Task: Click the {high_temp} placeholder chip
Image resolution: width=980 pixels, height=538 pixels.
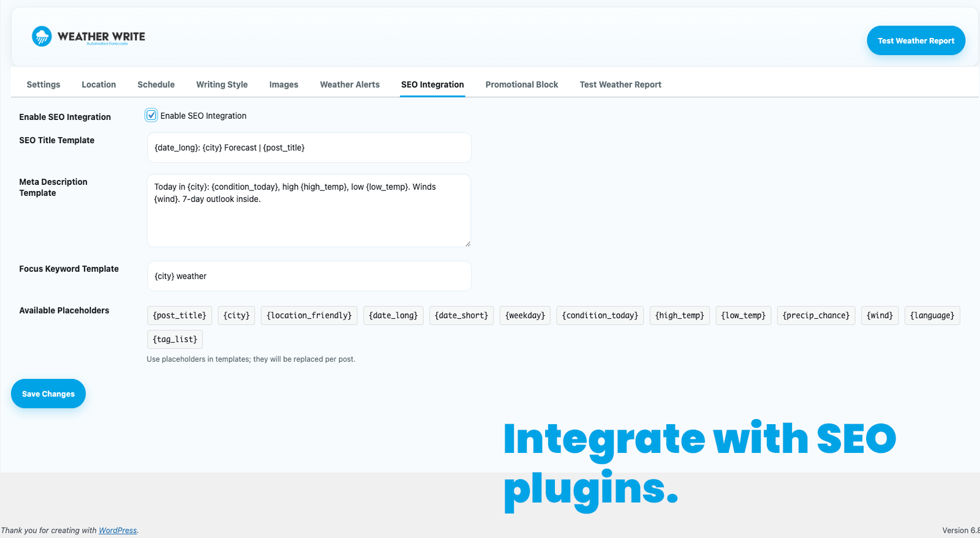Action: coord(680,315)
